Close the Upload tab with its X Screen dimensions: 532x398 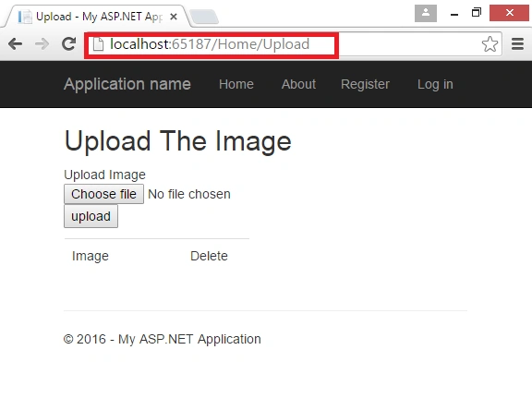coord(174,17)
